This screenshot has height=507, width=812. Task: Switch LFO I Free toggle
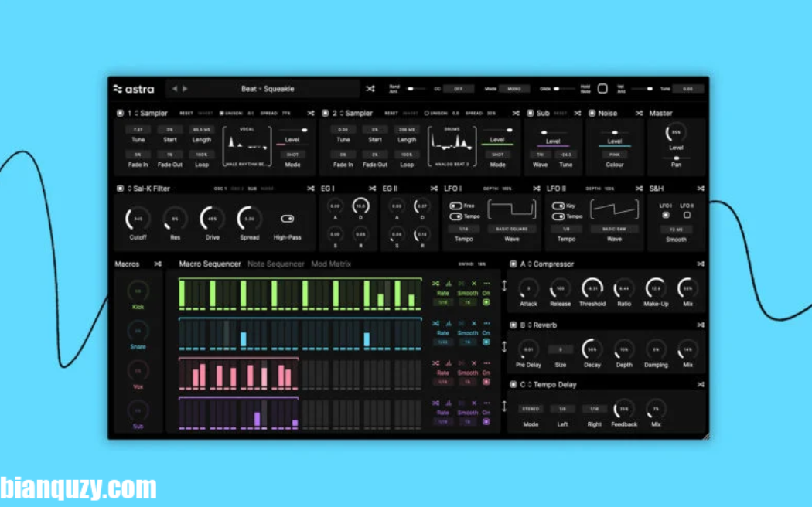456,206
